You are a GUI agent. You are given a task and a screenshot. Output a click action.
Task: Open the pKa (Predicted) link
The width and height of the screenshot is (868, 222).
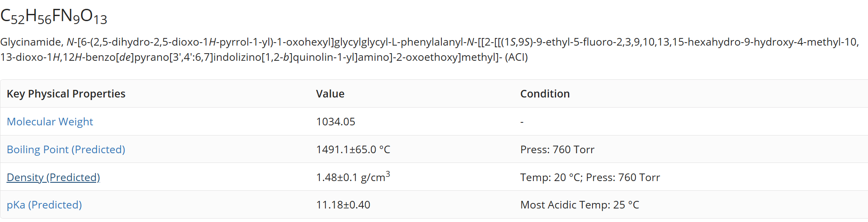(44, 205)
